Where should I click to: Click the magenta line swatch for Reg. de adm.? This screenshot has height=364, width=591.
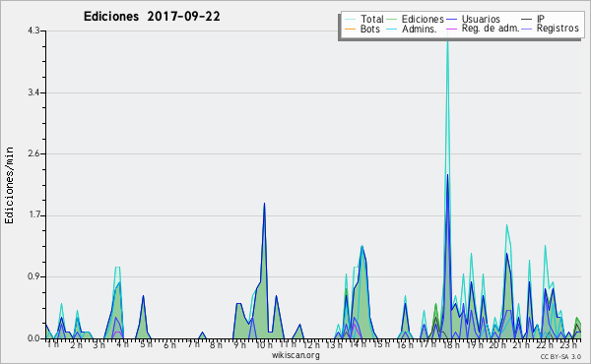click(x=451, y=29)
